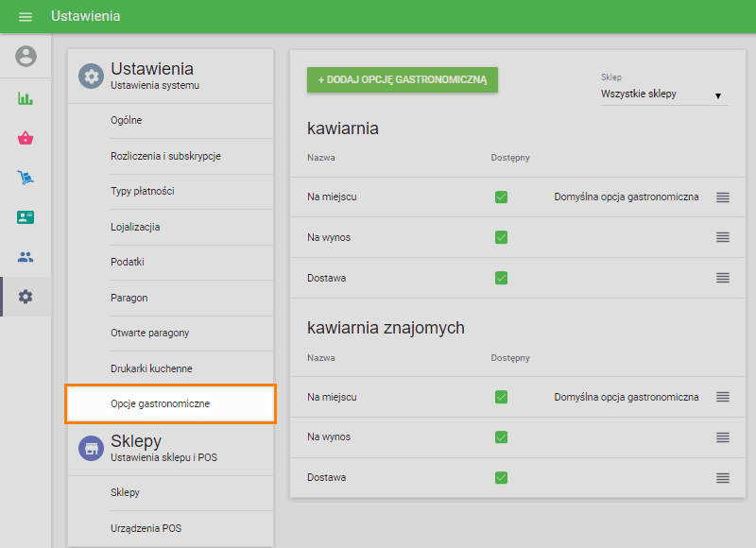
Task: Open the pink shopping basket items icon
Action: tap(26, 138)
